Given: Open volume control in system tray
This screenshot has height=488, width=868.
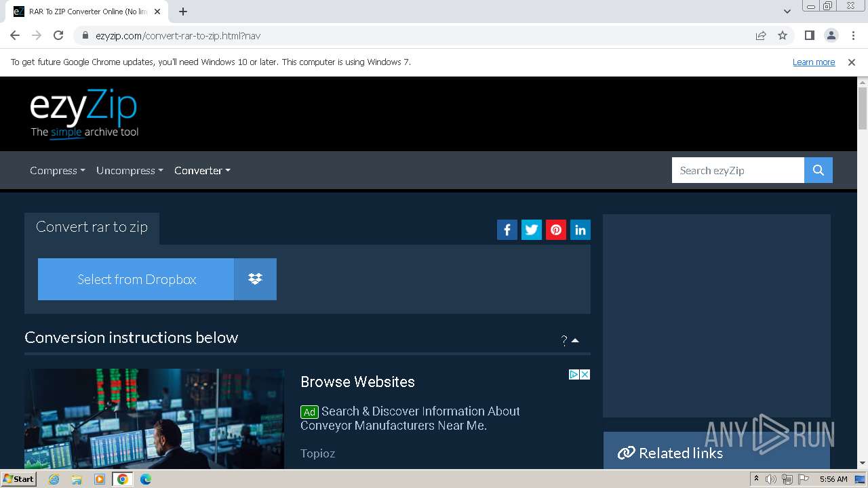Looking at the screenshot, I should 771,479.
